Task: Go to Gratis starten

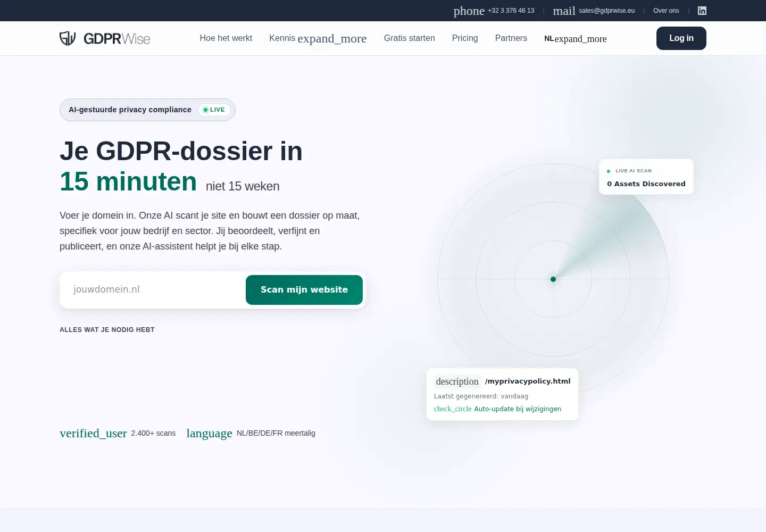Action: [410, 38]
